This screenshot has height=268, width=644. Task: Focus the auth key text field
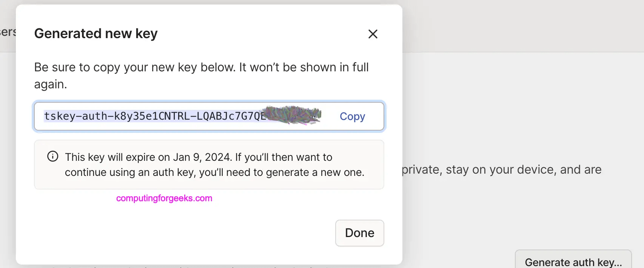pyautogui.click(x=189, y=116)
